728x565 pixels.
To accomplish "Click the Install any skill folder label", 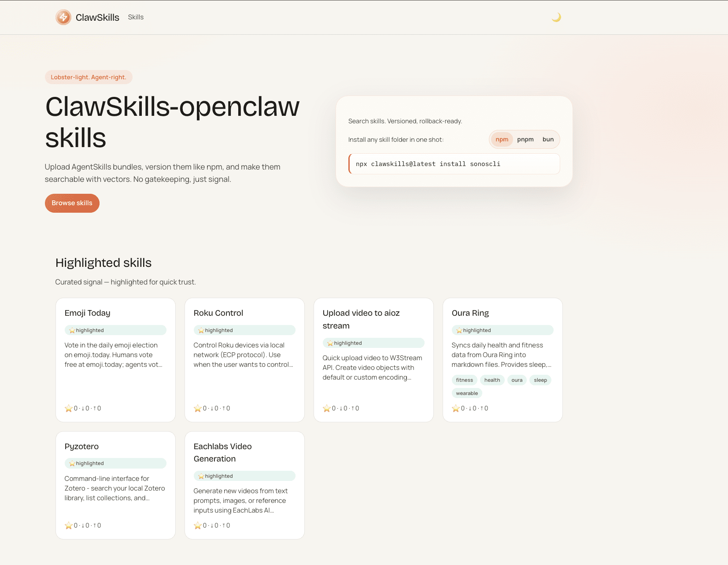I will pyautogui.click(x=396, y=140).
